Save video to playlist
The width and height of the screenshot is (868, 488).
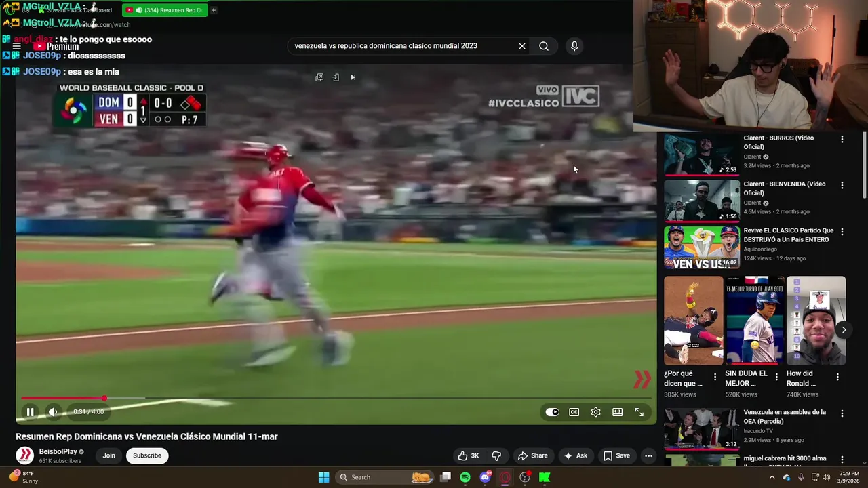(x=617, y=455)
